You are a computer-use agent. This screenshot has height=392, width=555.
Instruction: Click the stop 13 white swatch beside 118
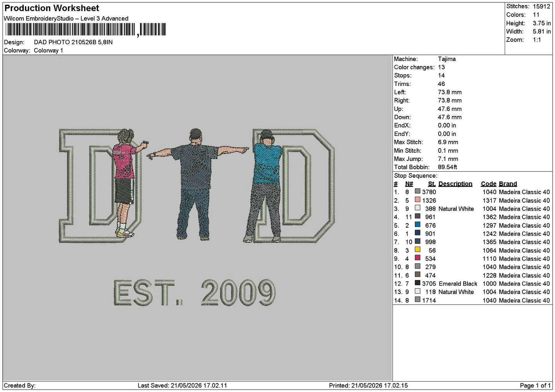417,291
